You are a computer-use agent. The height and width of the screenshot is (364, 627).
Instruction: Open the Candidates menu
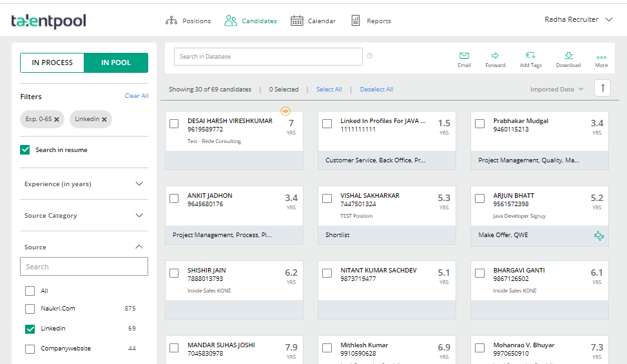click(251, 21)
